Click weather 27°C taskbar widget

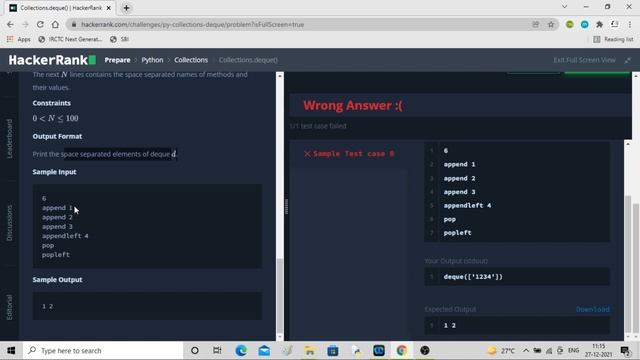(502, 351)
